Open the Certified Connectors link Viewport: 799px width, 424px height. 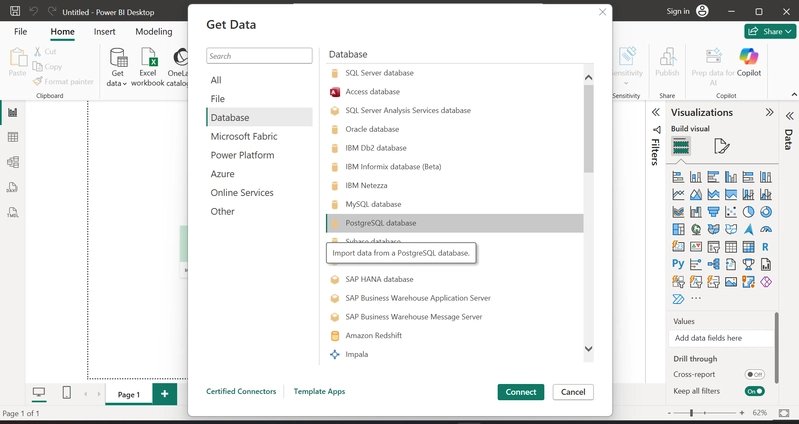click(x=241, y=391)
